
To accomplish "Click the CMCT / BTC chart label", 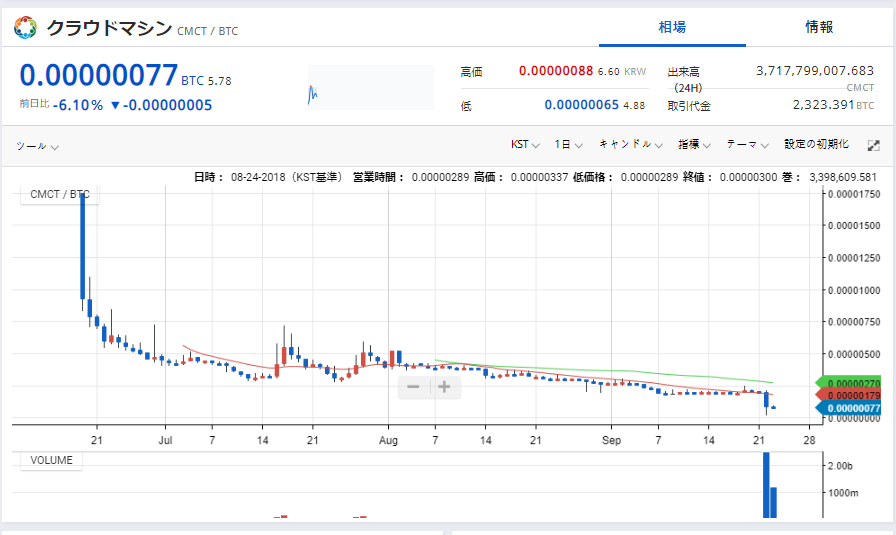I will pyautogui.click(x=60, y=195).
